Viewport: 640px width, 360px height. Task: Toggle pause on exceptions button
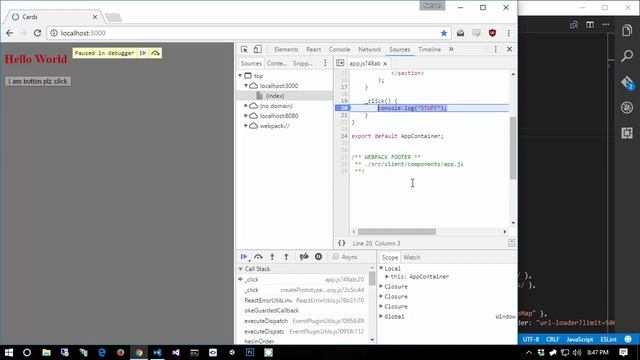pos(318,257)
